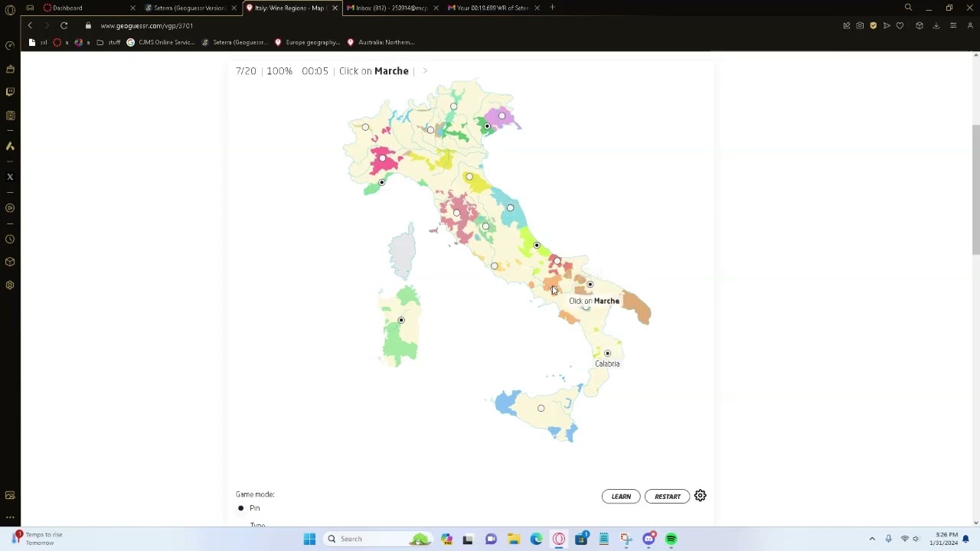980x551 pixels.
Task: Open the browser downloads icon
Action: [936, 26]
